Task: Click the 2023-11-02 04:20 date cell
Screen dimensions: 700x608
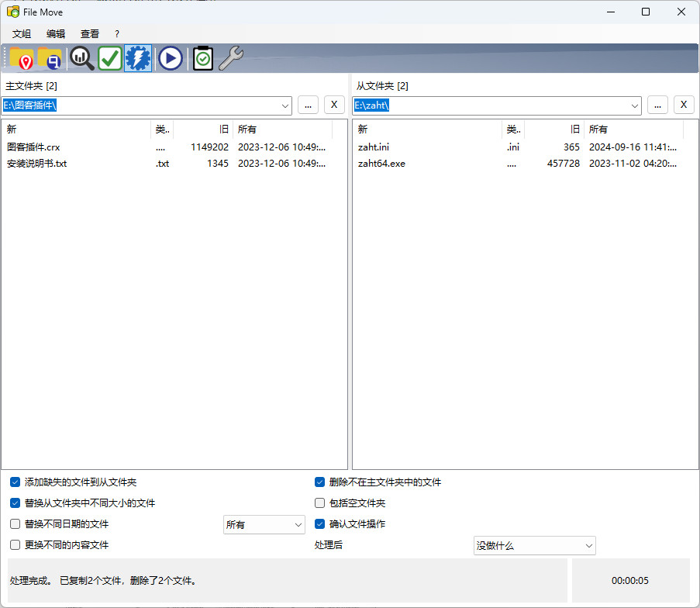Action: pyautogui.click(x=633, y=164)
